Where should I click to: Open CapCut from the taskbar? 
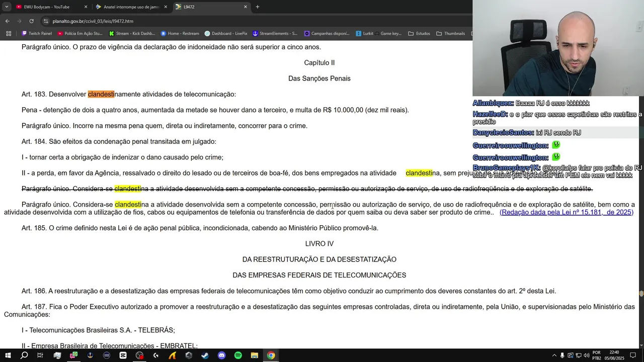[123, 355]
